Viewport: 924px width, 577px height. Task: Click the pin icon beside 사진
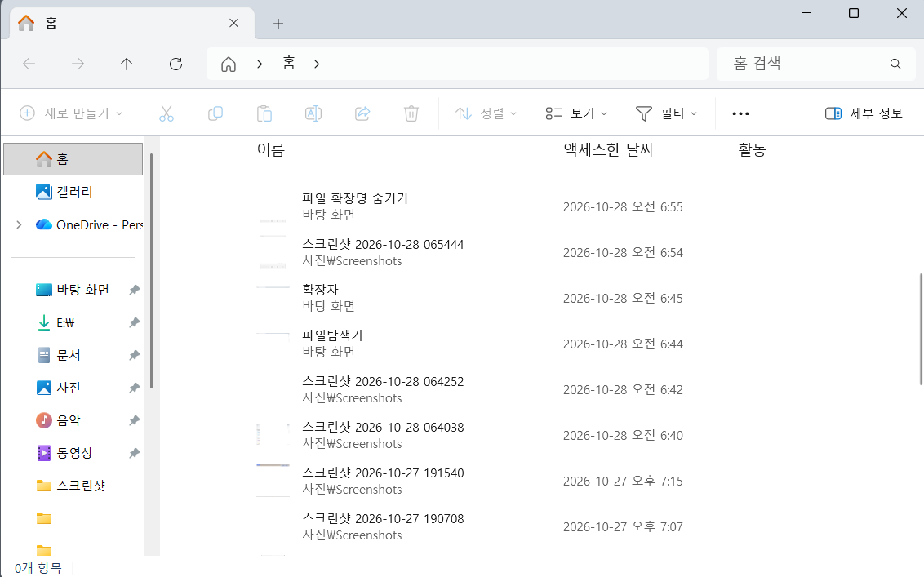coord(135,388)
